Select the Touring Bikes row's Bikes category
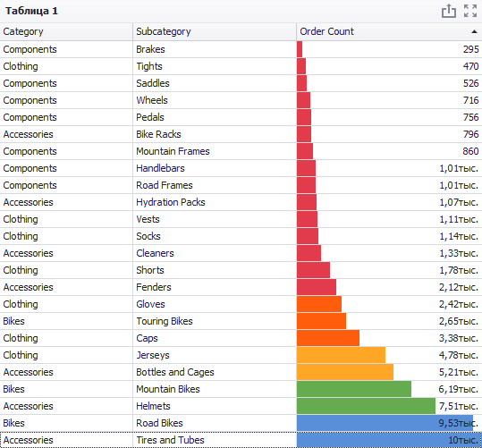 66,321
